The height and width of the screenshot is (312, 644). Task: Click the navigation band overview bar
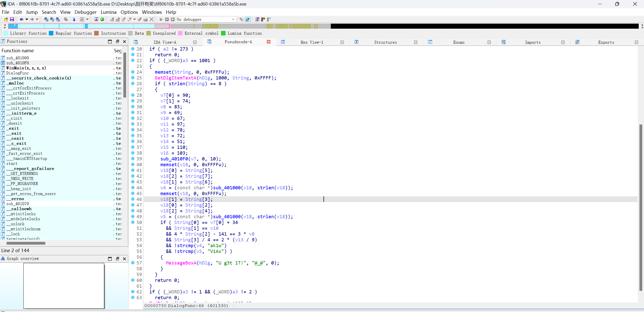coord(323,26)
